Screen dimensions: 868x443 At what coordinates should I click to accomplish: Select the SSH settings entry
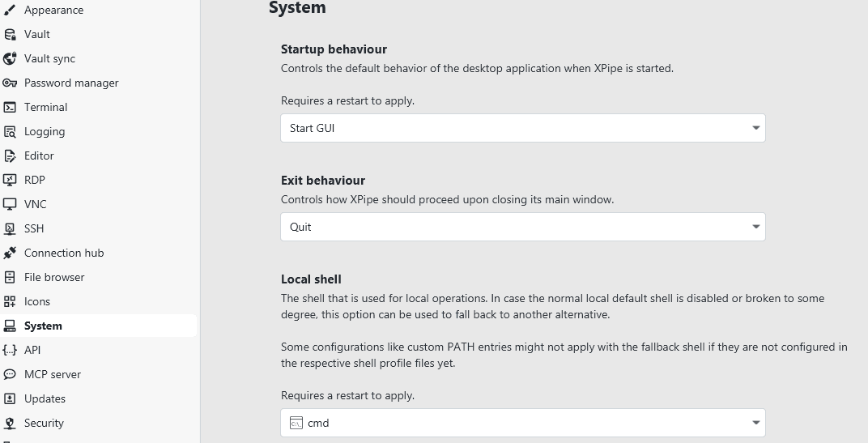(34, 229)
